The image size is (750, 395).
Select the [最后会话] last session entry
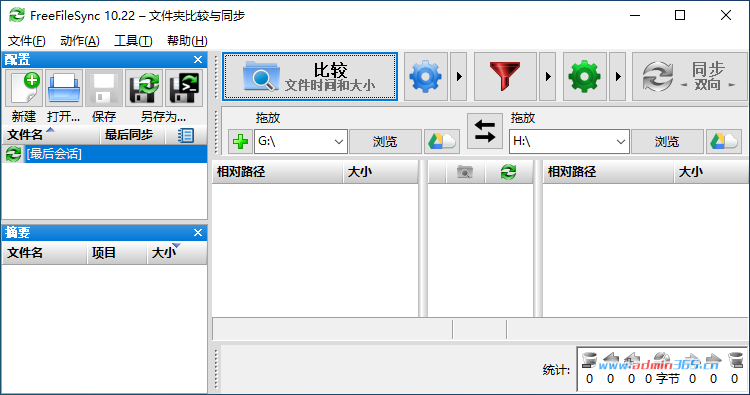pos(105,154)
